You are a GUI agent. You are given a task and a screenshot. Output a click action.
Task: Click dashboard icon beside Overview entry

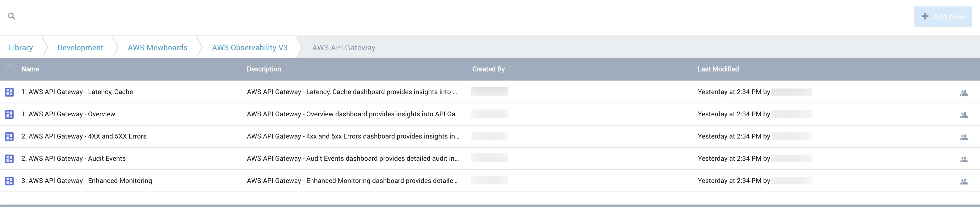pos(10,114)
